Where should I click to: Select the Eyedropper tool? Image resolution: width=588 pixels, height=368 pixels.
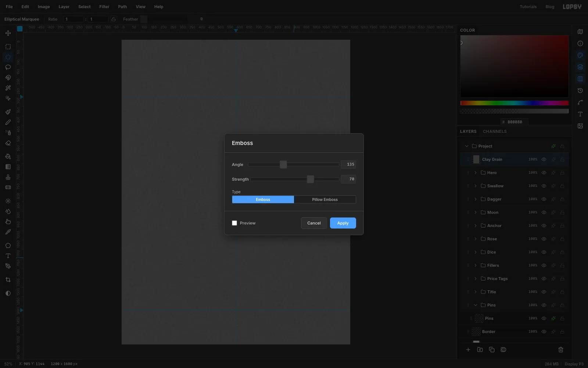[8, 232]
